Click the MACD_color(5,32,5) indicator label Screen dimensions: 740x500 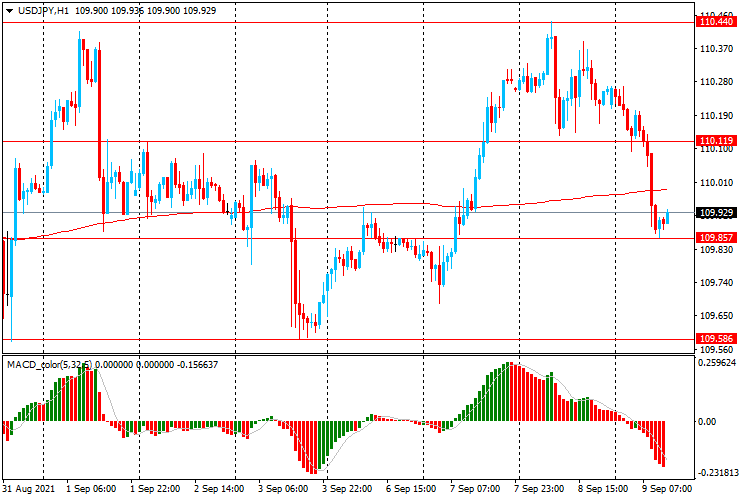tap(50, 364)
